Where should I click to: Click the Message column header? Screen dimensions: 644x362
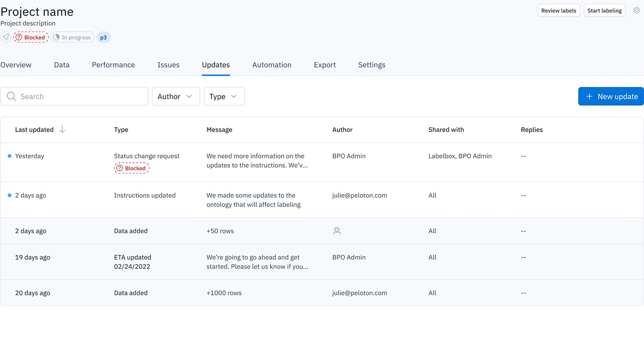coord(219,129)
